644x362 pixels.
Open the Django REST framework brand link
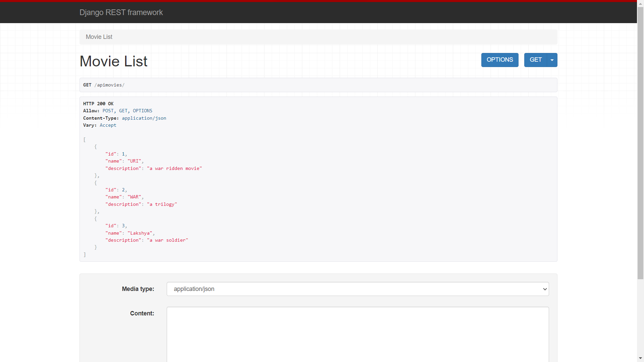pyautogui.click(x=121, y=12)
